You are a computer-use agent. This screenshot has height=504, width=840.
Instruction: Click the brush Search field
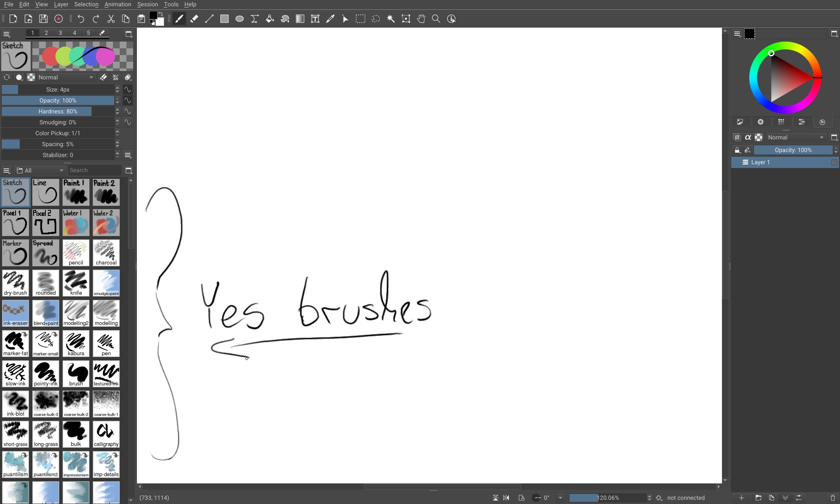(x=94, y=171)
